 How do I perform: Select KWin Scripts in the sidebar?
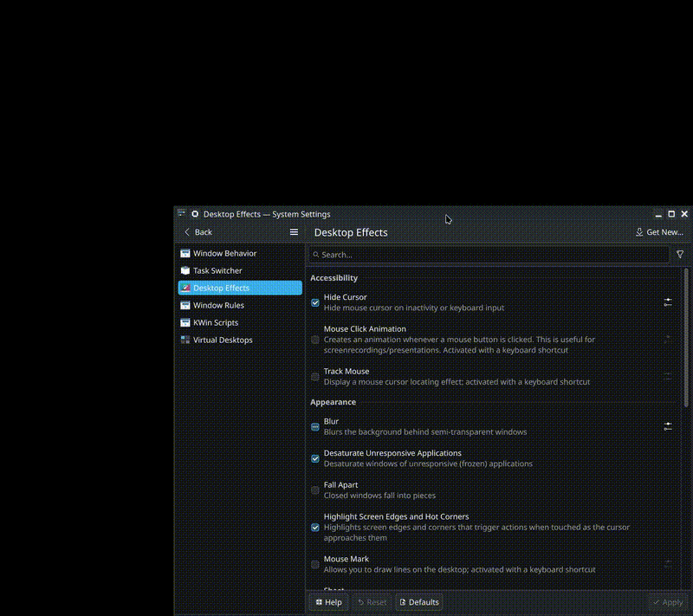240,322
